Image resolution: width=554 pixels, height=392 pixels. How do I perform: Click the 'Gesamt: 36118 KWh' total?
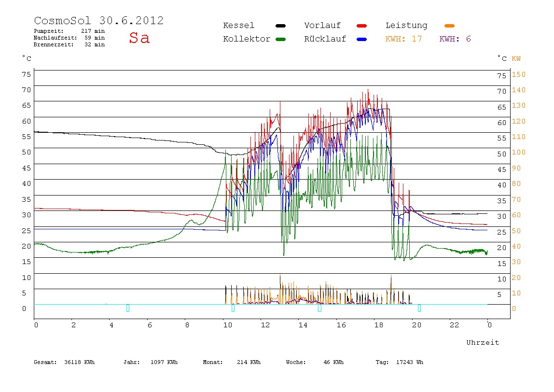(x=64, y=362)
